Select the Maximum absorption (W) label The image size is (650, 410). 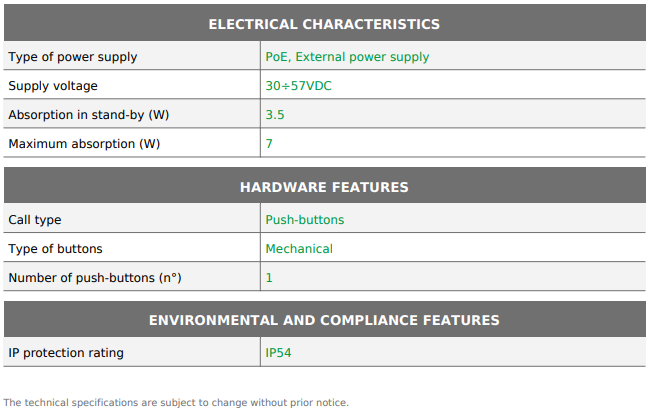click(84, 144)
